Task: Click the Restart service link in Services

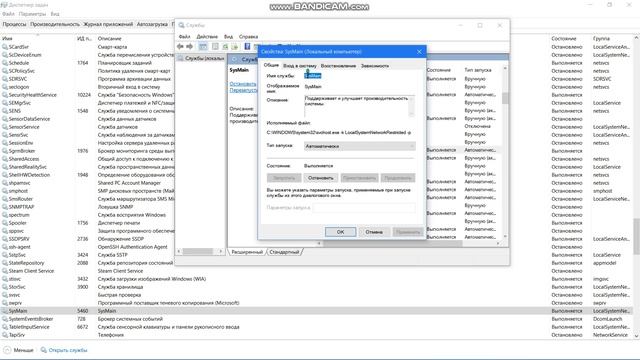Action: click(243, 90)
